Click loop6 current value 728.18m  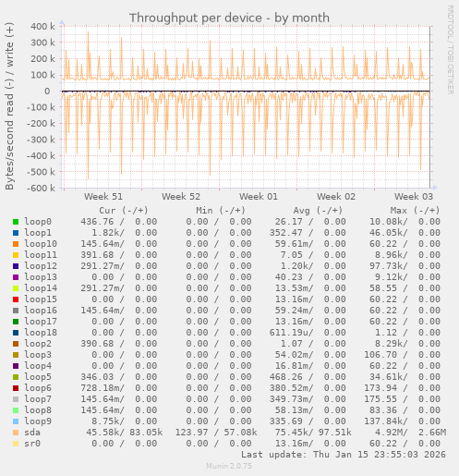100,388
